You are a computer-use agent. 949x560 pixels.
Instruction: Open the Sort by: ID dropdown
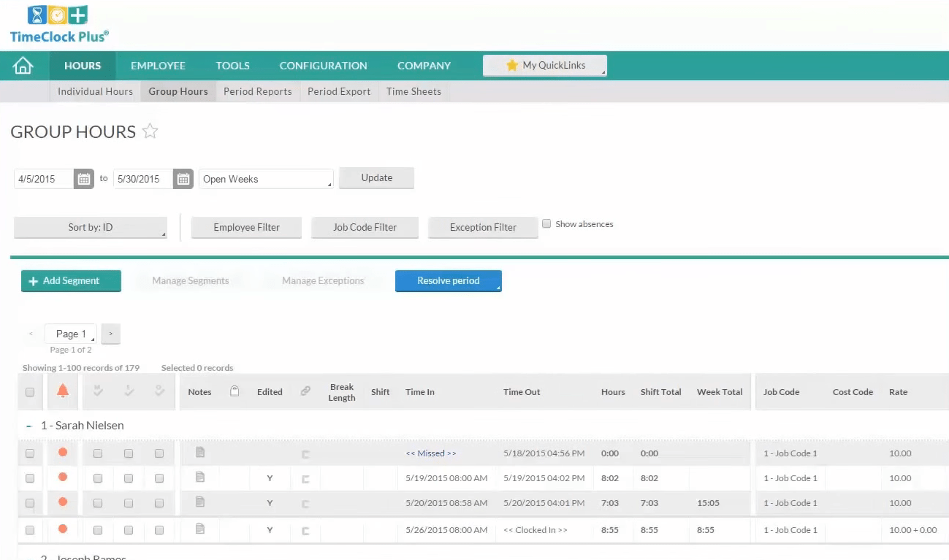click(90, 227)
